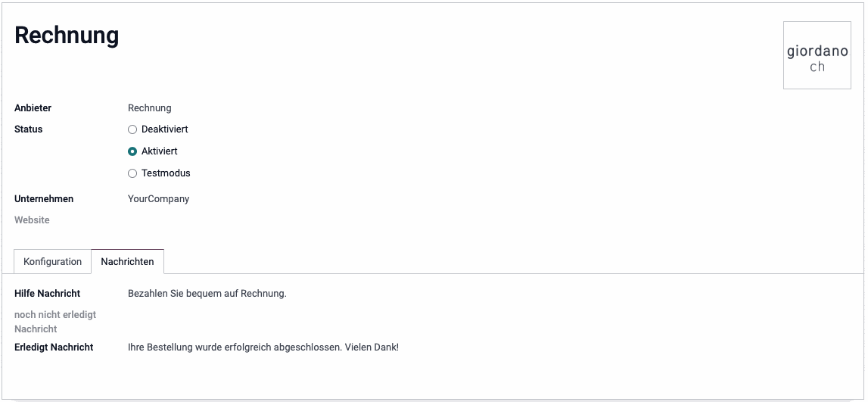
Task: Click the Rechnung page title
Action: pyautogui.click(x=67, y=36)
